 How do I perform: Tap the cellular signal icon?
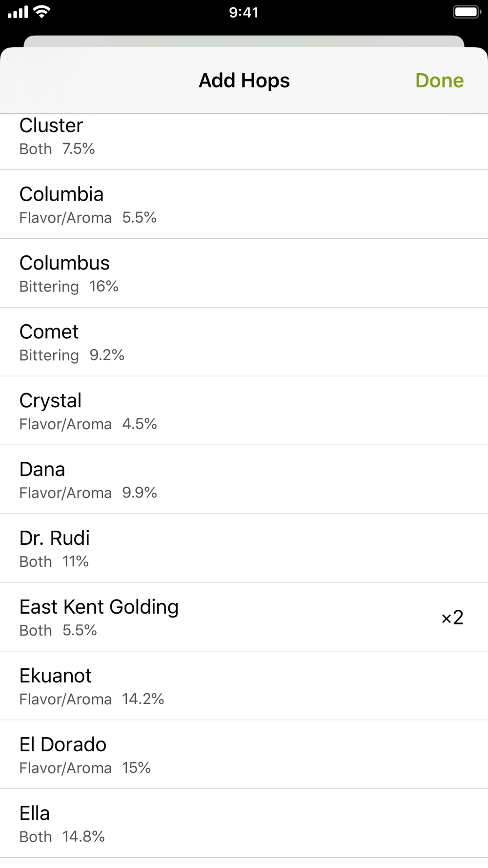click(x=18, y=12)
